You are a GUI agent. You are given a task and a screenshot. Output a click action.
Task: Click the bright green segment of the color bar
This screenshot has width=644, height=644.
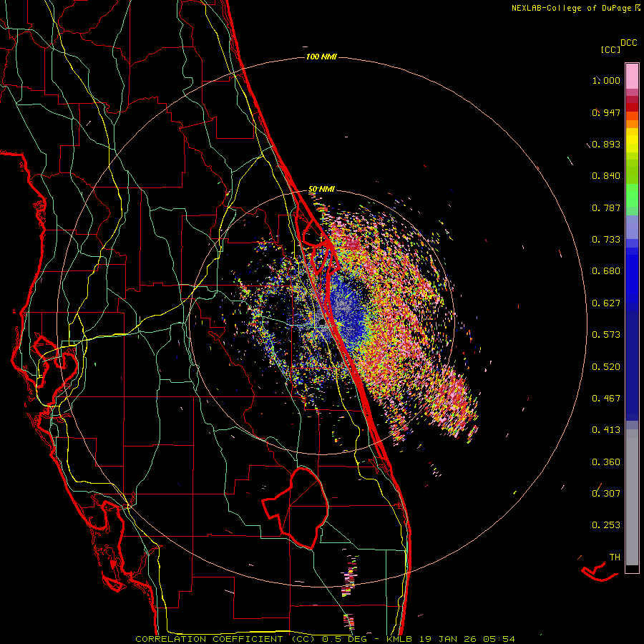pyautogui.click(x=632, y=195)
